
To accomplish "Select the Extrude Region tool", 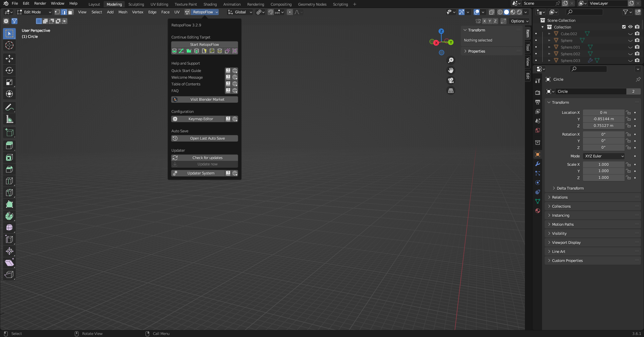I will tap(9, 146).
